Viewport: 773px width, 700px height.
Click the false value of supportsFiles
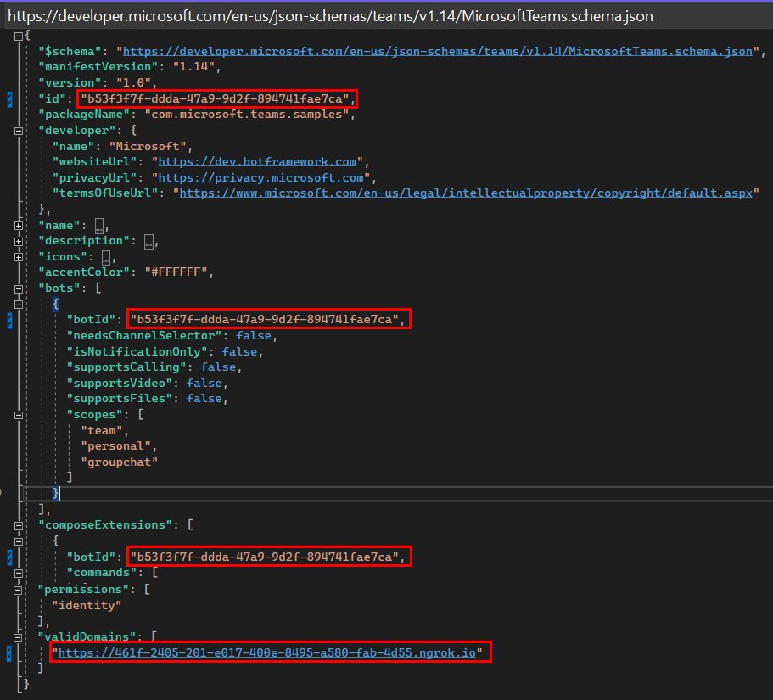204,398
